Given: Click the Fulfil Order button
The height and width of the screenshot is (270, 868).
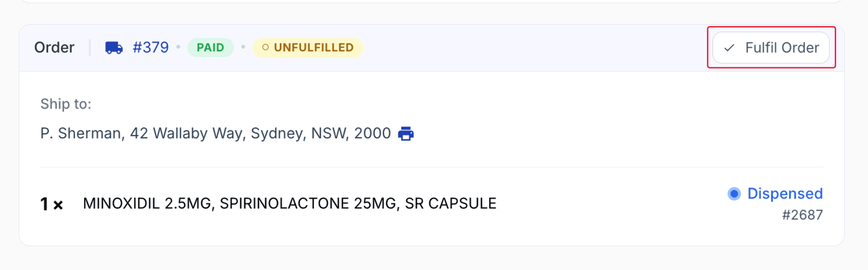Looking at the screenshot, I should (x=771, y=48).
